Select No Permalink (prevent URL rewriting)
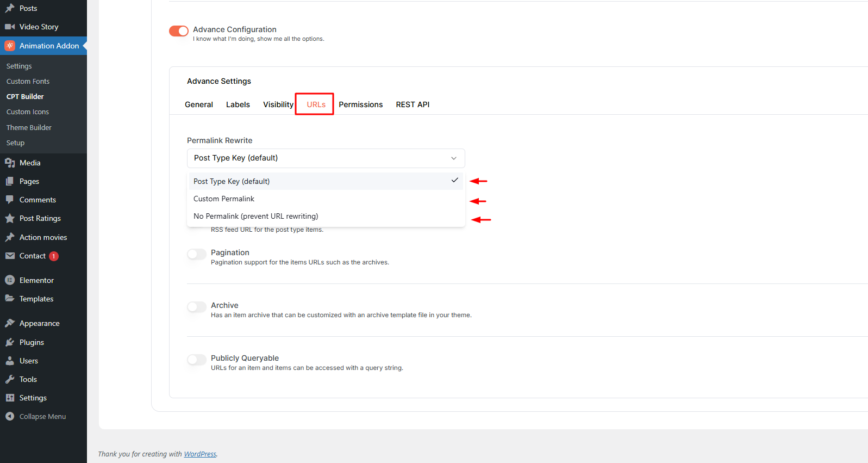The width and height of the screenshot is (868, 463). (326, 216)
